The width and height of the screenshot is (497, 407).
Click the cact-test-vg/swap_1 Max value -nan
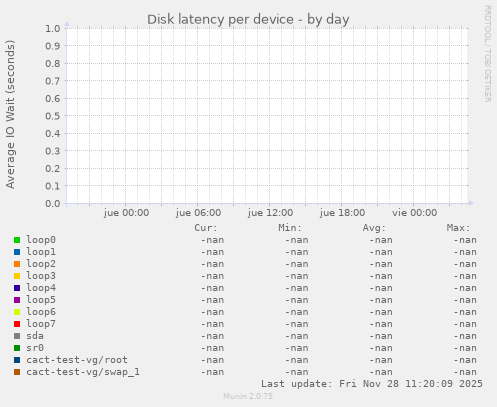tap(465, 372)
